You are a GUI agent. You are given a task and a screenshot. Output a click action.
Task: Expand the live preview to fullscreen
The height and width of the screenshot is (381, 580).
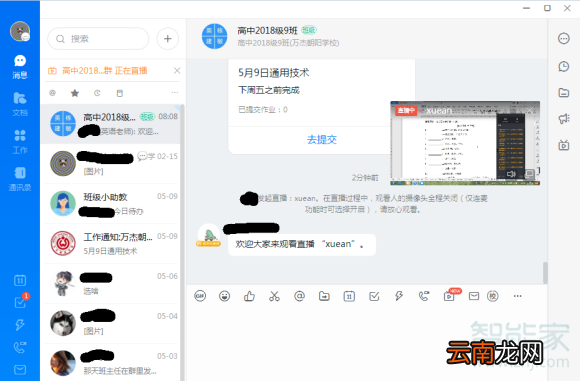(529, 173)
